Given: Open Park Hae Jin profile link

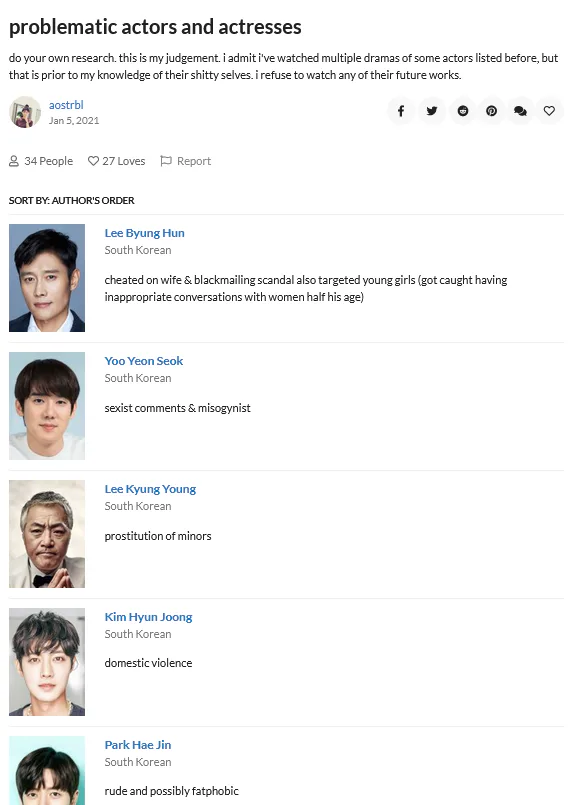Looking at the screenshot, I should click(138, 745).
